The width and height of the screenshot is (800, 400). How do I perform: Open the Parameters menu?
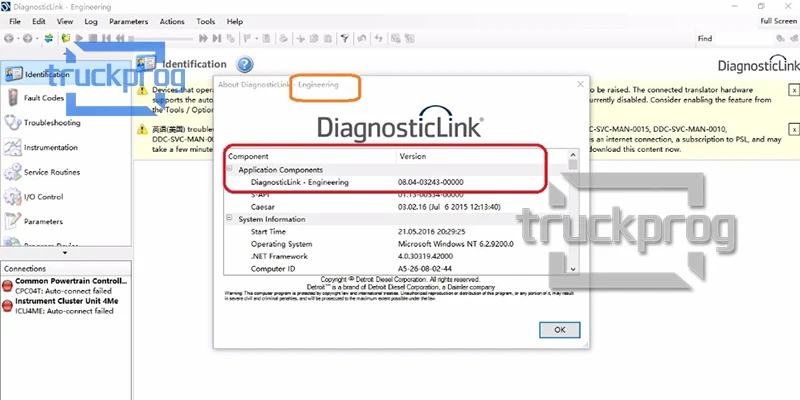pyautogui.click(x=129, y=21)
